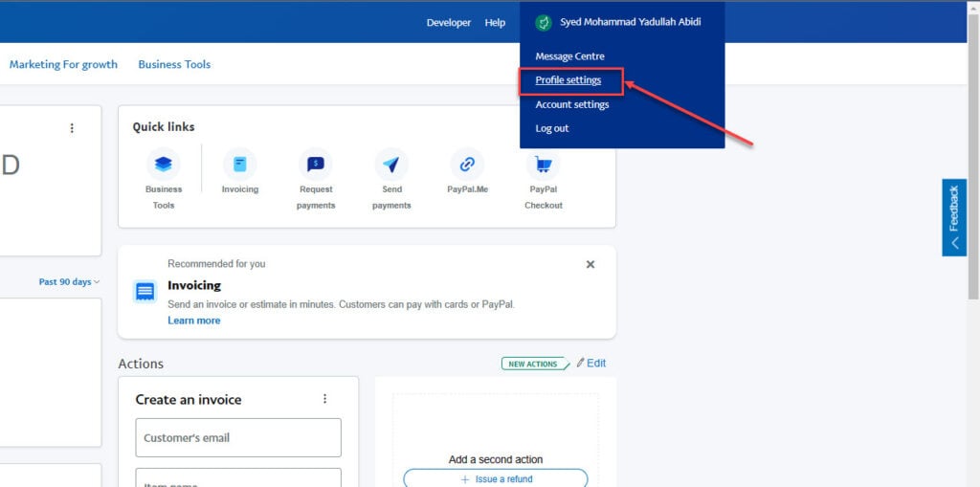The width and height of the screenshot is (980, 487).
Task: Click the Send payments paper plane icon
Action: pos(391,165)
